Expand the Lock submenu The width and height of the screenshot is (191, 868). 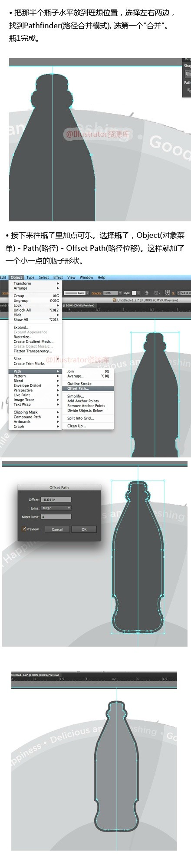[x=36, y=306]
